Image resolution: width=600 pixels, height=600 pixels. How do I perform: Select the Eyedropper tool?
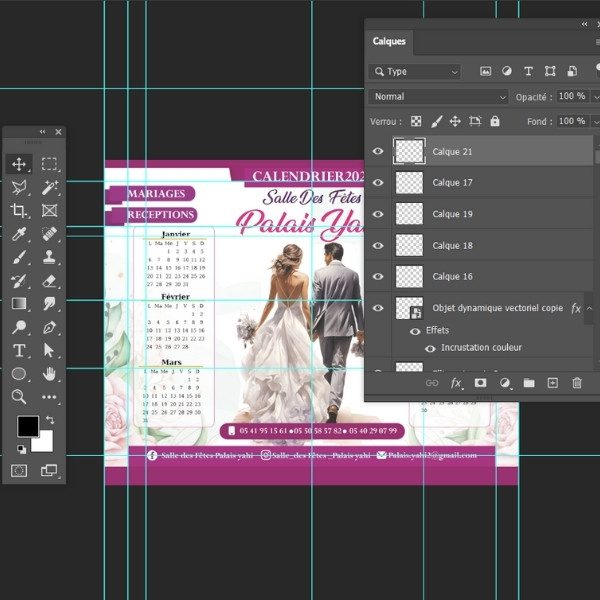[x=19, y=233]
